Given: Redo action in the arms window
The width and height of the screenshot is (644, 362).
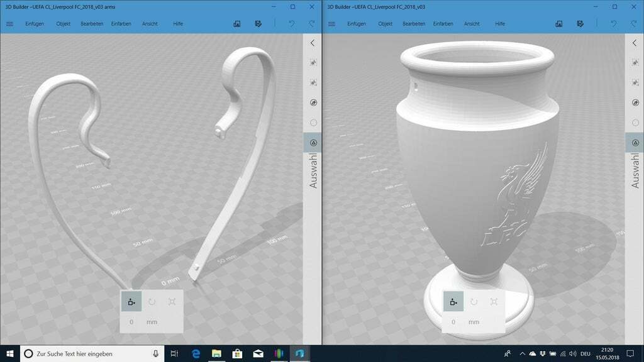Looking at the screenshot, I should pyautogui.click(x=312, y=24).
